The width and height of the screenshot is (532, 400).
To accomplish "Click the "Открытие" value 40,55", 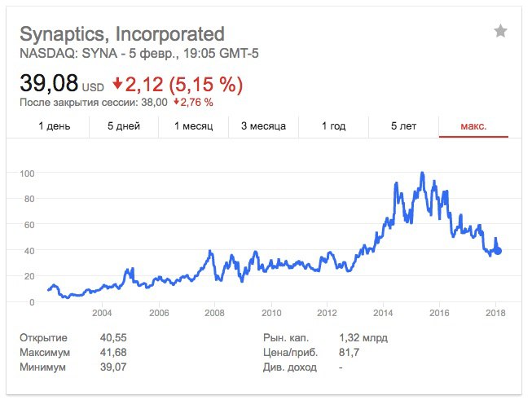I will tap(113, 338).
